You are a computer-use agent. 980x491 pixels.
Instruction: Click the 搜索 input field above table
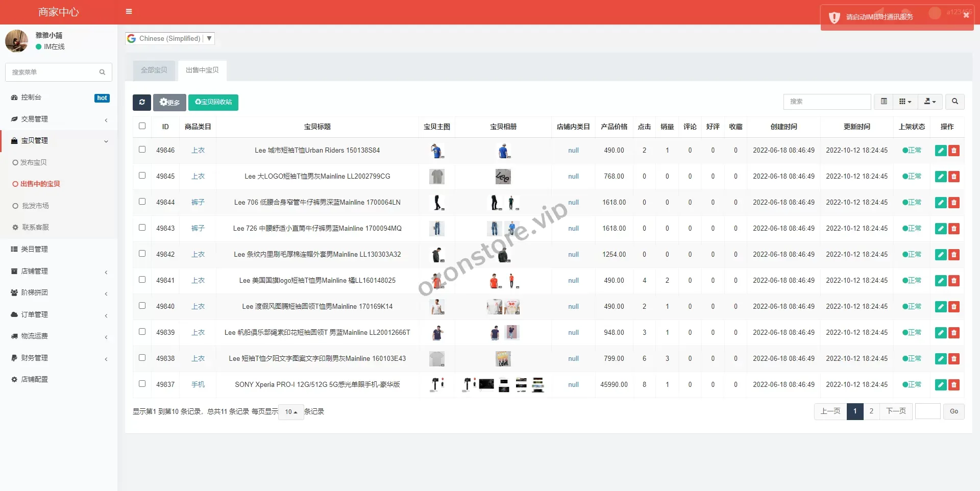click(826, 102)
